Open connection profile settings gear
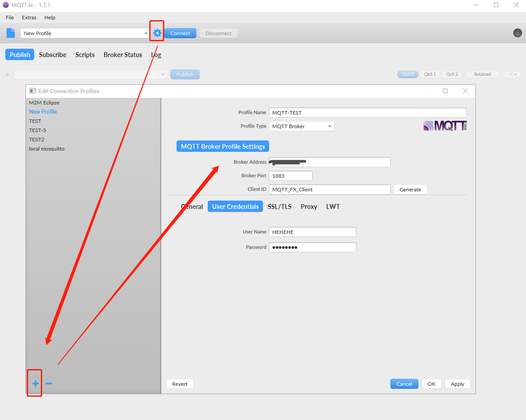Screen dimensions: 526x420 157,33
